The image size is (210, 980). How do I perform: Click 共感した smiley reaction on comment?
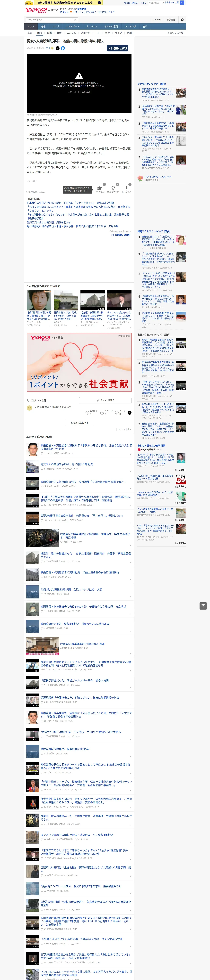[87, 412]
